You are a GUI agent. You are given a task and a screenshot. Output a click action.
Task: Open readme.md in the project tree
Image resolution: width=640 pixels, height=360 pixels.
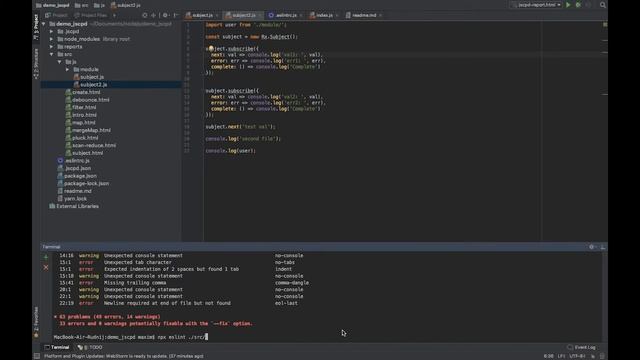[75, 191]
